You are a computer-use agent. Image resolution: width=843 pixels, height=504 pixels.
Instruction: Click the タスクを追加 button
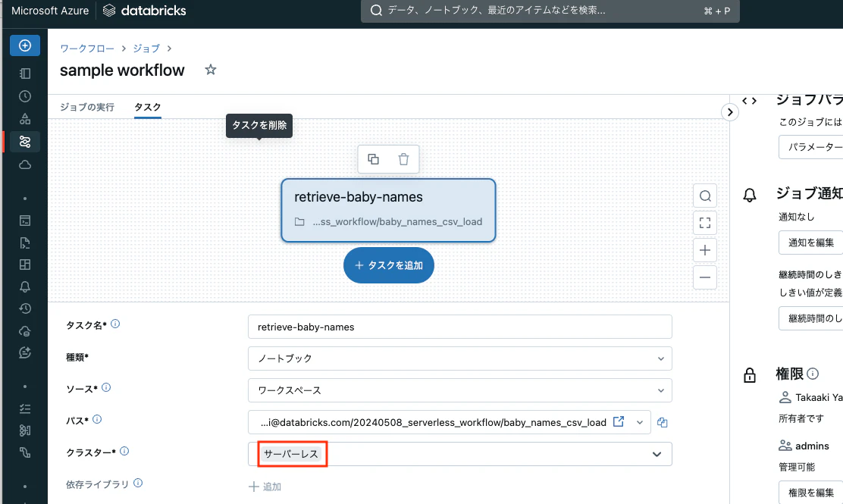[x=389, y=265]
